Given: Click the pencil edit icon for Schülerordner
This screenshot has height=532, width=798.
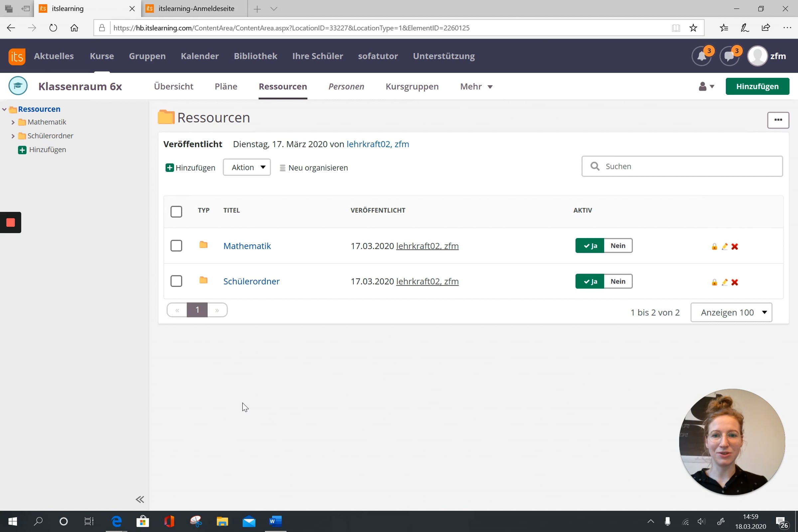Looking at the screenshot, I should (x=725, y=282).
